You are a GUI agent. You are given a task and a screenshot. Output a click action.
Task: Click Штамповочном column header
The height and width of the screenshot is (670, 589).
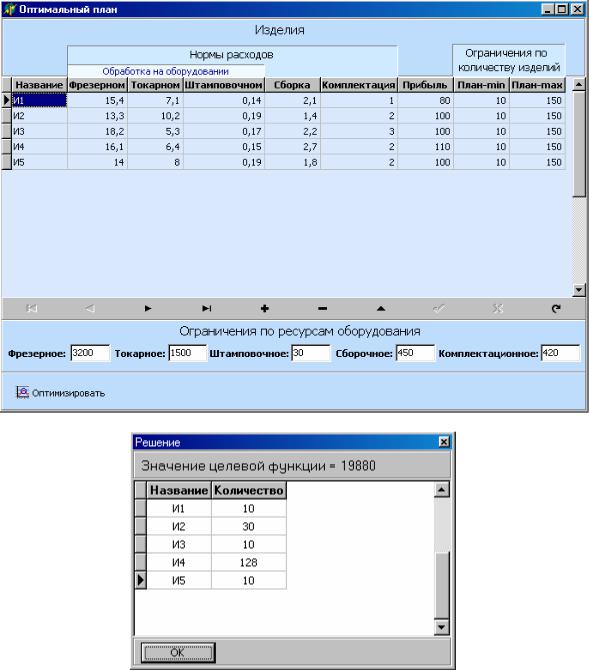click(224, 85)
